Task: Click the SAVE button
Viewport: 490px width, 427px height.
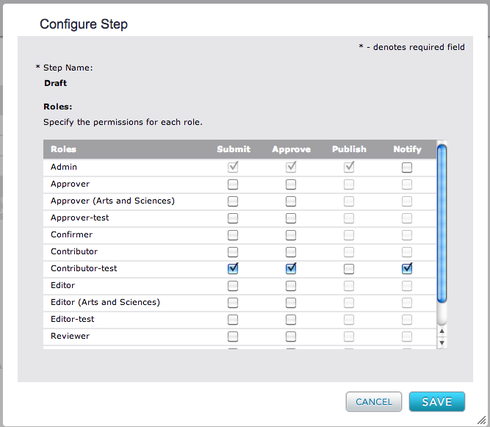Action: click(437, 402)
